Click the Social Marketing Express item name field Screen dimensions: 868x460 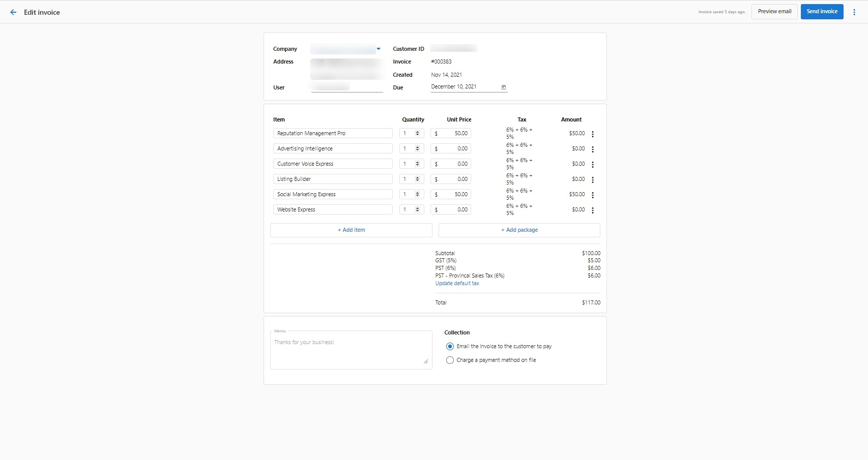pyautogui.click(x=333, y=194)
